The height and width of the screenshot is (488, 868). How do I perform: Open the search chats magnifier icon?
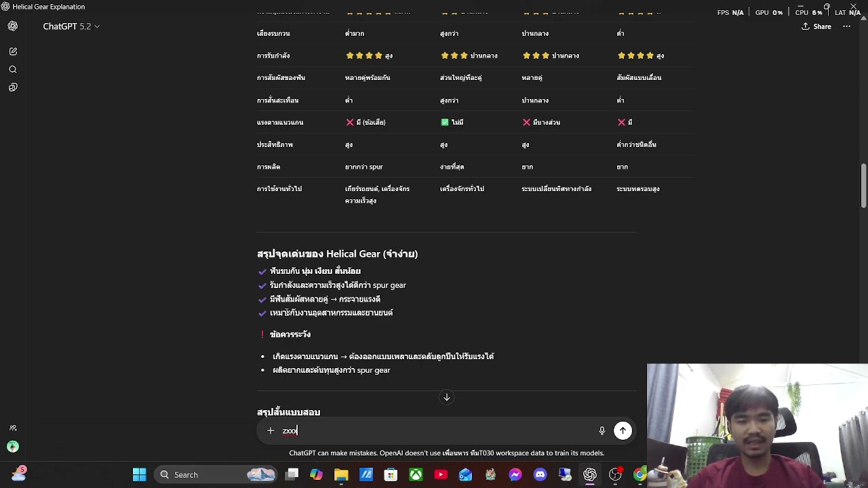point(13,70)
